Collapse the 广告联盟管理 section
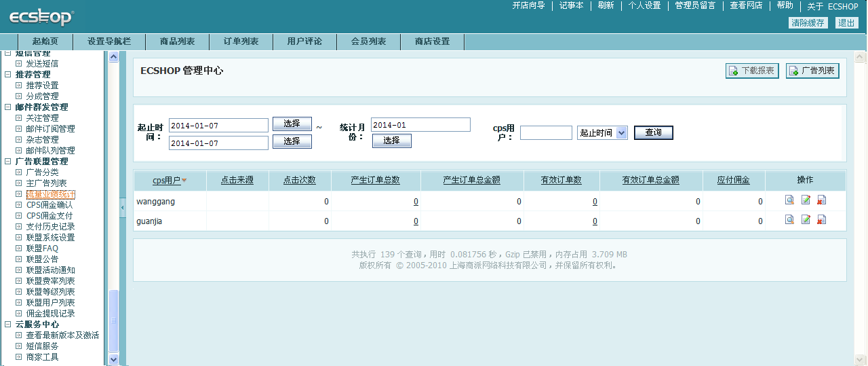Viewport: 868px width, 366px height. tap(8, 162)
